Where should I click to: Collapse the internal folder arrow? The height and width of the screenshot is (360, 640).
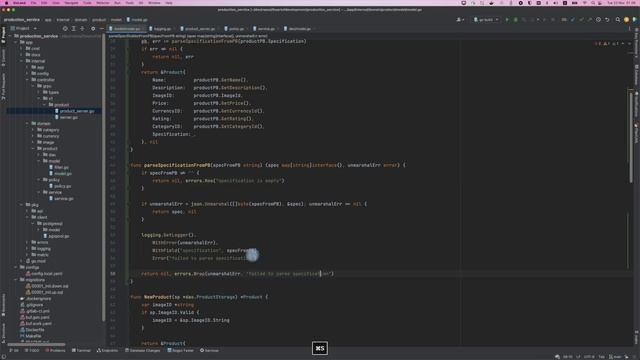(x=22, y=61)
